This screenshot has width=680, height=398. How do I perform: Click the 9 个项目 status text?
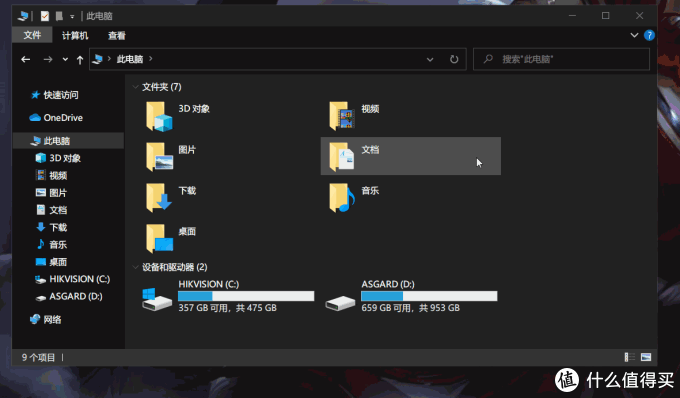39,357
